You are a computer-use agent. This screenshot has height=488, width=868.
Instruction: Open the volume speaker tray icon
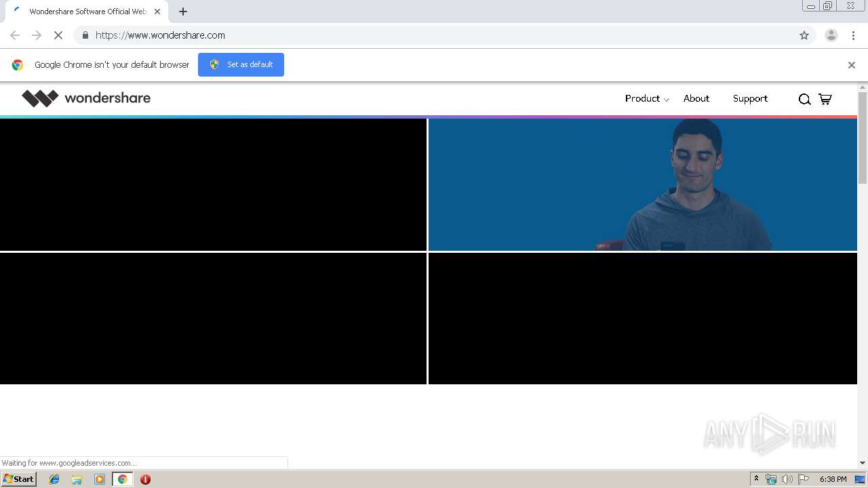point(787,479)
